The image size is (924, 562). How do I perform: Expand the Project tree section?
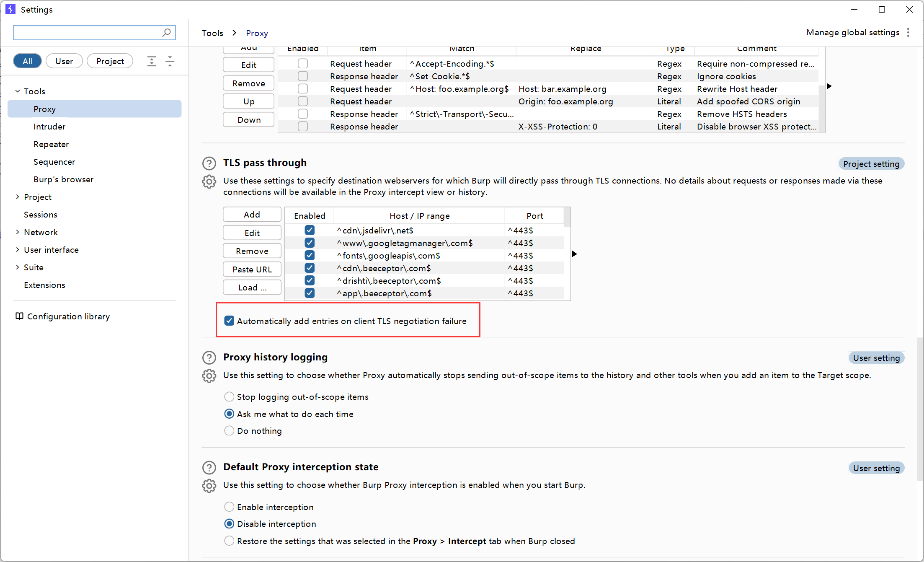(18, 197)
